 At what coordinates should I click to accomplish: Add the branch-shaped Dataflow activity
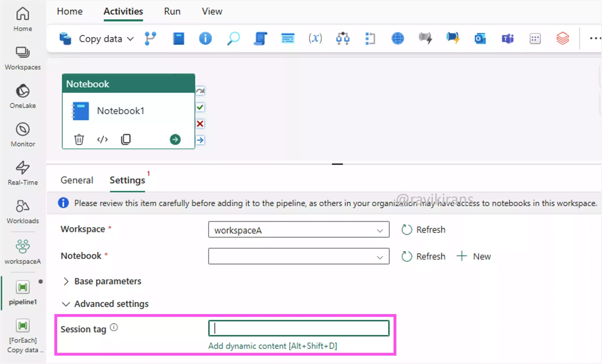(x=150, y=39)
